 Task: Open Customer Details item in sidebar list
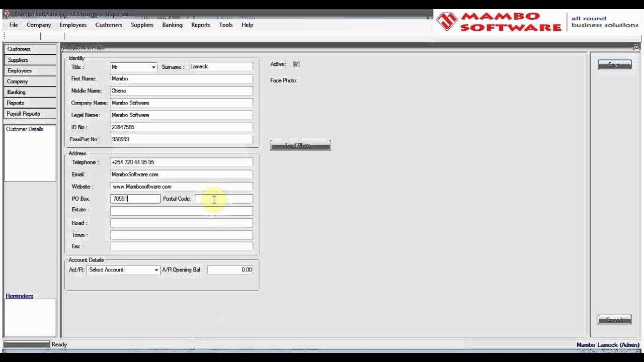[x=25, y=129]
